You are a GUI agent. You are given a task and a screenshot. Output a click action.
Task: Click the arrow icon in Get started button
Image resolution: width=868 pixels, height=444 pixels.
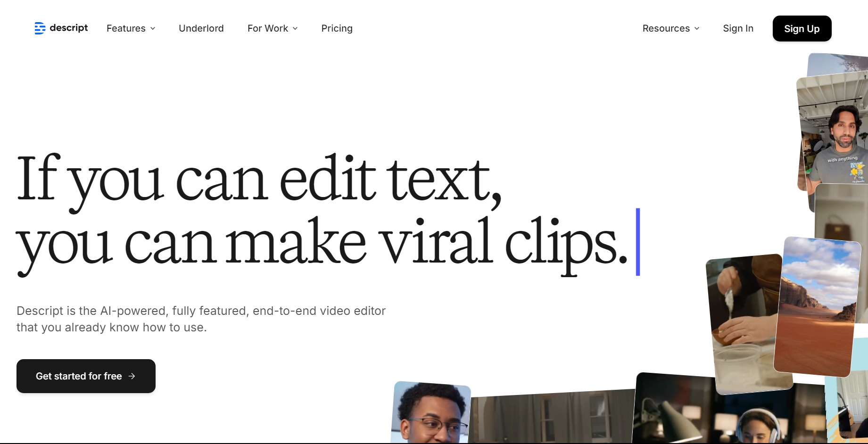coord(132,376)
